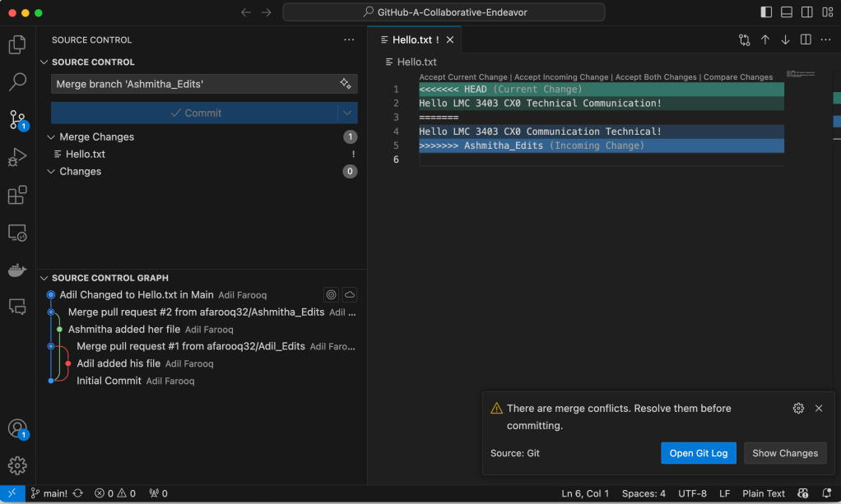Screen dimensions: 841x504
Task: Collapse the Changes group
Action: (51, 172)
